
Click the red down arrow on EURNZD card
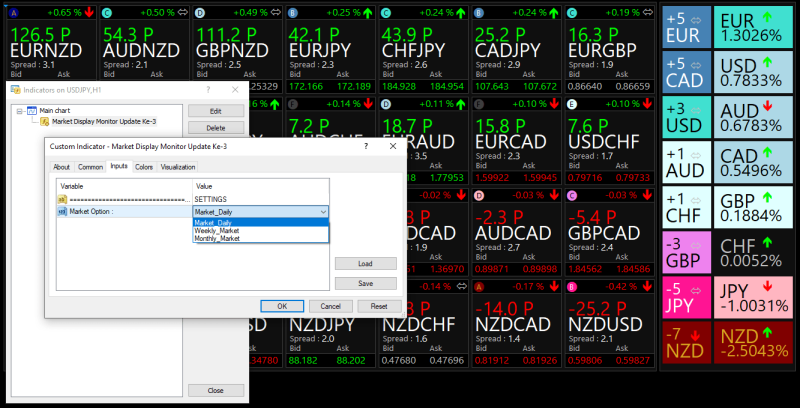(89, 12)
